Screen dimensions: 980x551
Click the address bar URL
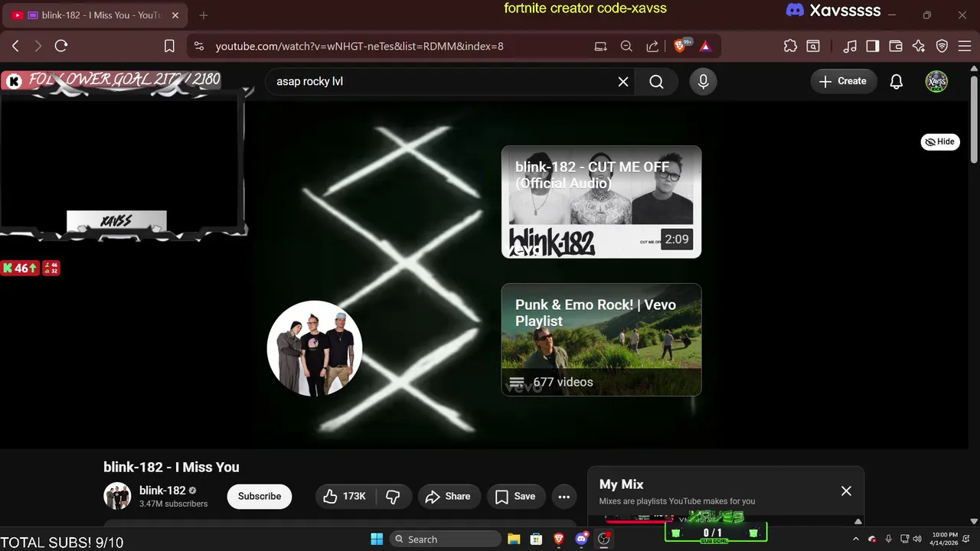tap(360, 46)
